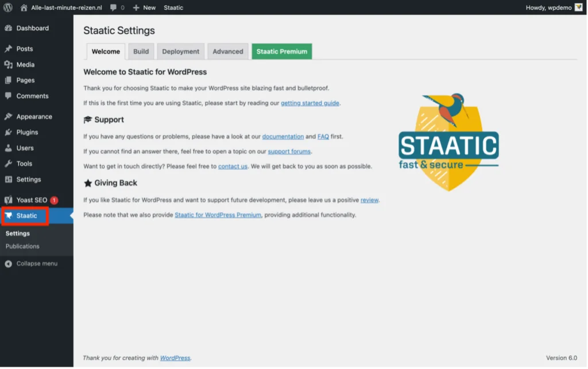Open Media menu label
This screenshot has width=588, height=369.
[x=25, y=64]
